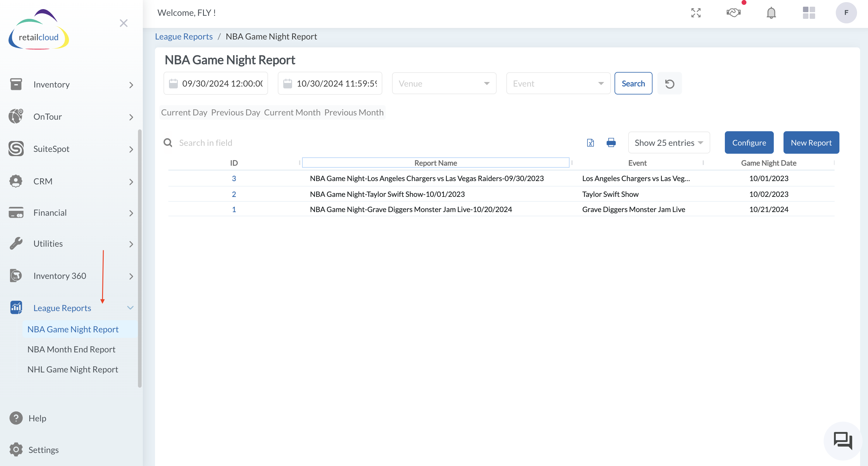This screenshot has width=868, height=466.
Task: Click the magnifier search icon in table
Action: pyautogui.click(x=168, y=143)
